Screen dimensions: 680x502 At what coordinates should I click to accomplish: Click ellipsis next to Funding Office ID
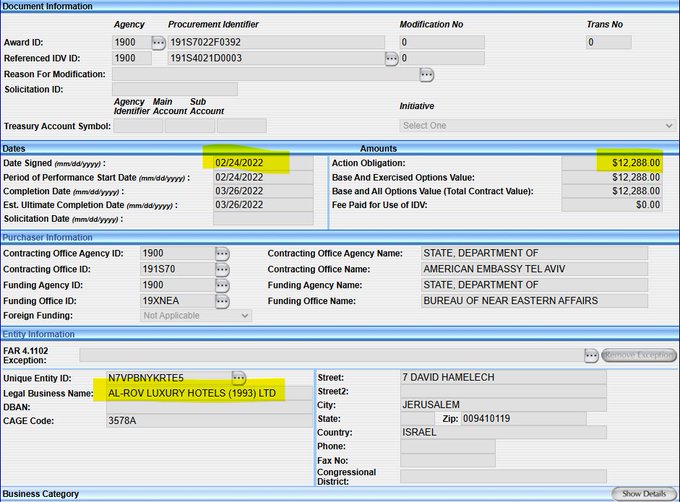pyautogui.click(x=222, y=301)
